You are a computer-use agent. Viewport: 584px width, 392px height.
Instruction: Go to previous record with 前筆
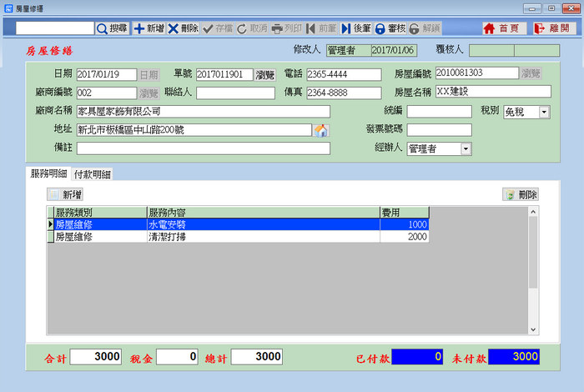(x=321, y=28)
